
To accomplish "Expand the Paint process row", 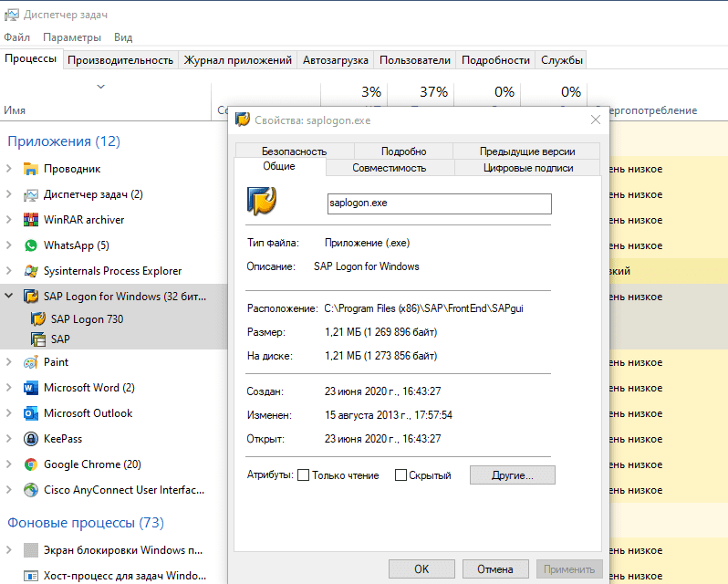I will click(x=9, y=362).
